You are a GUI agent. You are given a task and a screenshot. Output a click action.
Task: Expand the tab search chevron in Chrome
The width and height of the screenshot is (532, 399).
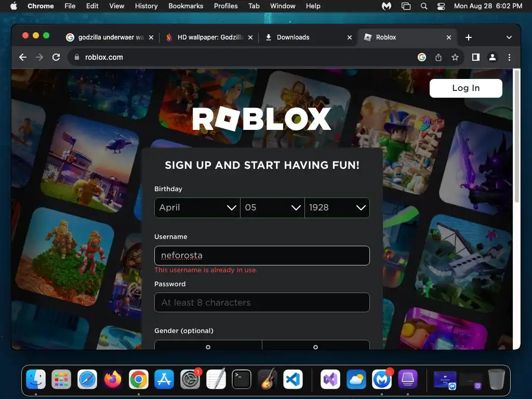509,37
